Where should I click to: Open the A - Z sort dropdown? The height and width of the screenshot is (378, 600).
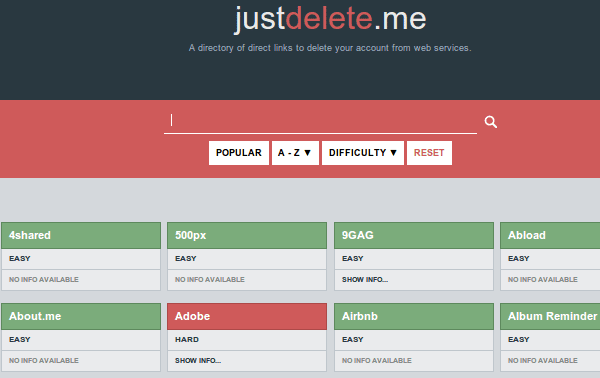pyautogui.click(x=295, y=153)
